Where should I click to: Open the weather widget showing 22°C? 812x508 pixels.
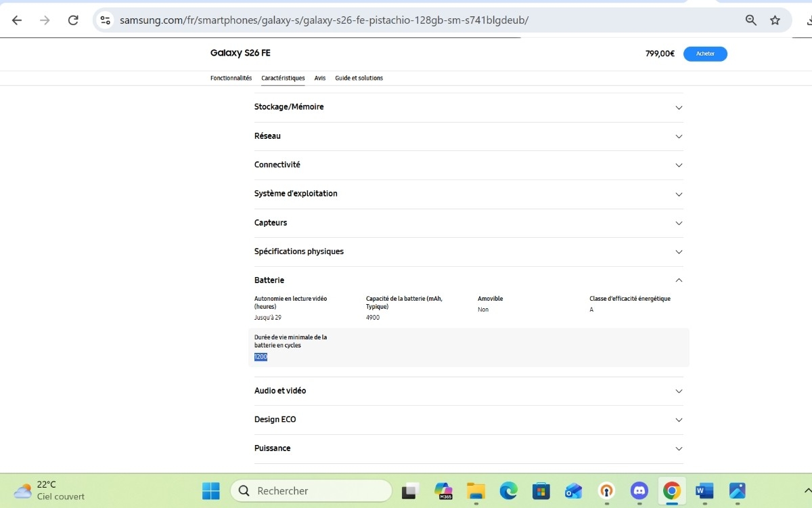(x=49, y=491)
